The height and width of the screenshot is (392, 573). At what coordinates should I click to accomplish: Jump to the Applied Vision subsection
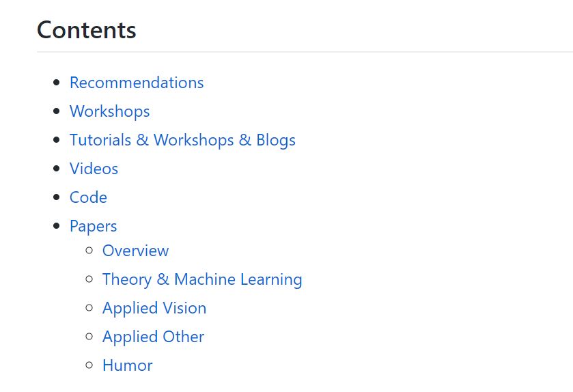154,308
